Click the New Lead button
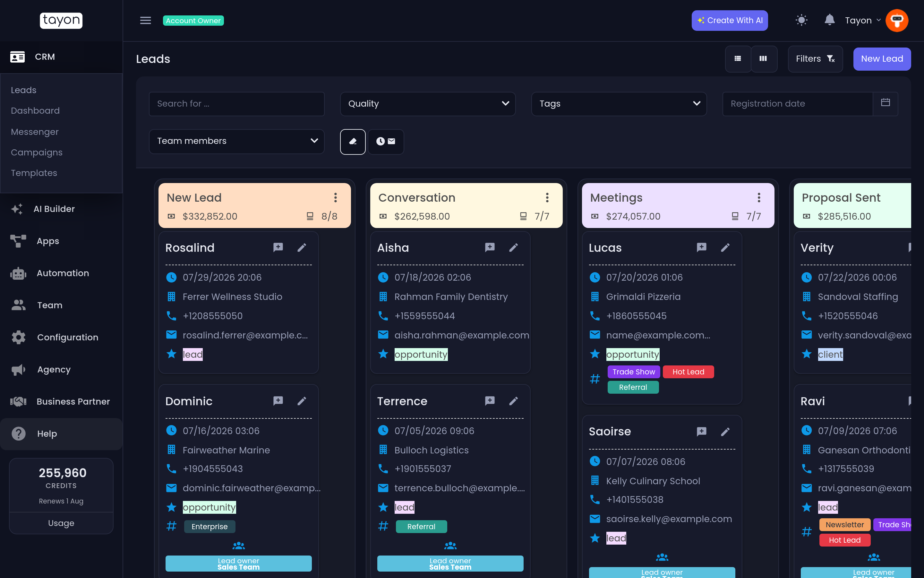The height and width of the screenshot is (578, 924). pyautogui.click(x=882, y=59)
